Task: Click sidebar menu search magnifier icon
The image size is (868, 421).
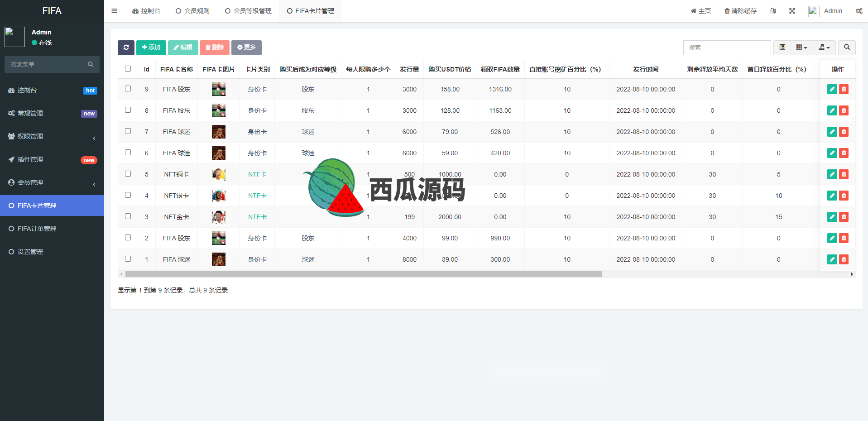Action: coord(91,64)
